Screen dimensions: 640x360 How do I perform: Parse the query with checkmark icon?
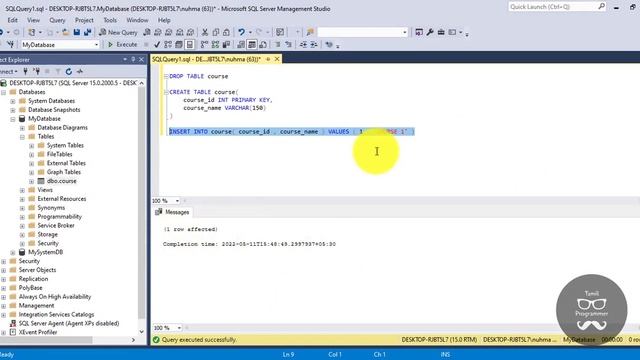(x=157, y=44)
